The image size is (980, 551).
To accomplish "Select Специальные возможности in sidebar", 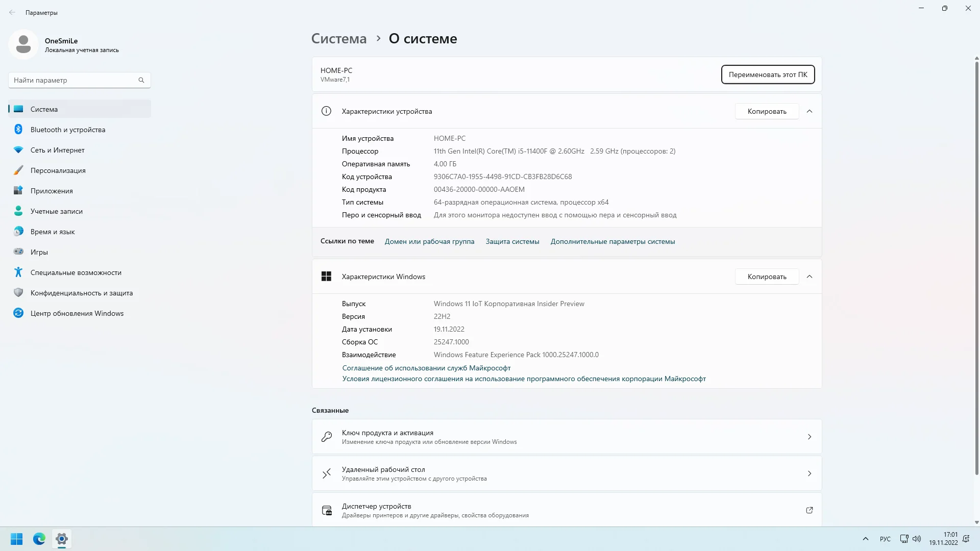I will coord(76,272).
